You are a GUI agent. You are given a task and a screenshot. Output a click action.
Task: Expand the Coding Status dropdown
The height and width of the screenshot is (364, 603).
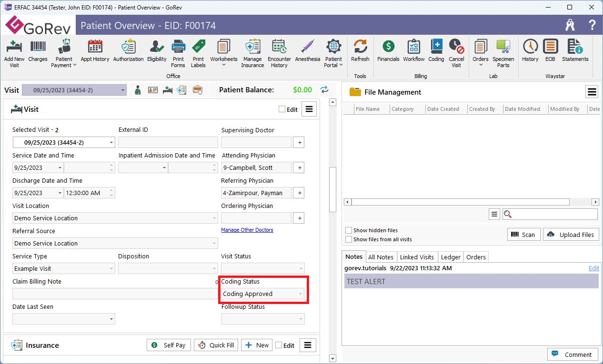(x=300, y=294)
